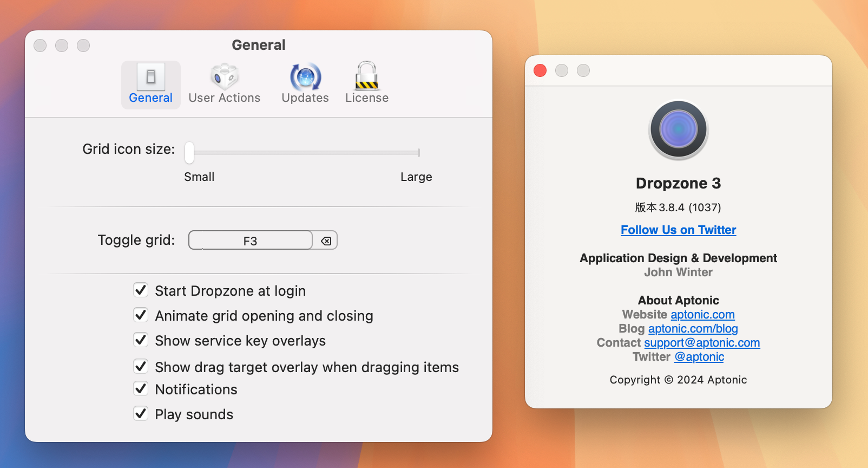The height and width of the screenshot is (468, 868).
Task: Click the Large label under slider
Action: click(x=416, y=177)
